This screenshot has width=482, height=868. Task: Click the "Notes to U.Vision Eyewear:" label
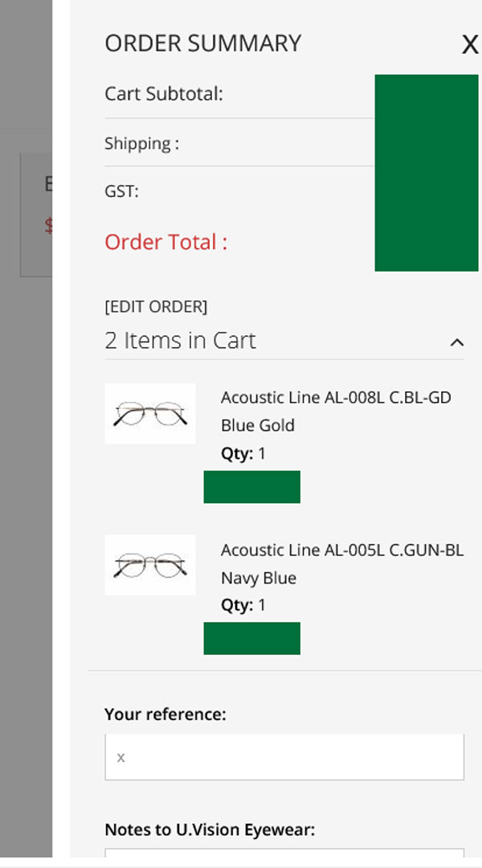click(x=210, y=829)
